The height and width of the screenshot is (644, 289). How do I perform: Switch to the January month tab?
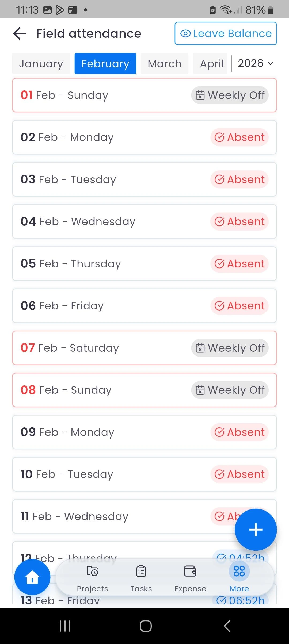41,64
